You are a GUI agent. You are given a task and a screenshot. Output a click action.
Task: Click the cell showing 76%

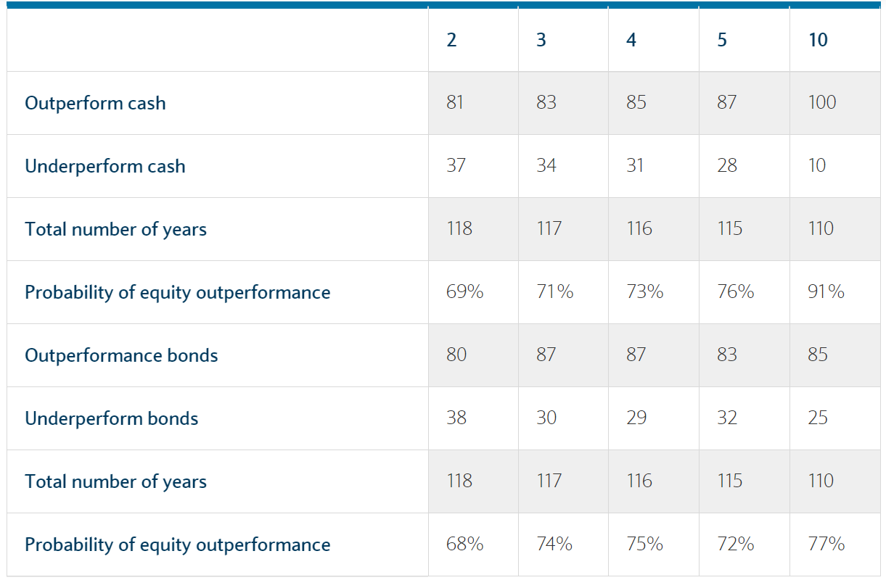[735, 292]
